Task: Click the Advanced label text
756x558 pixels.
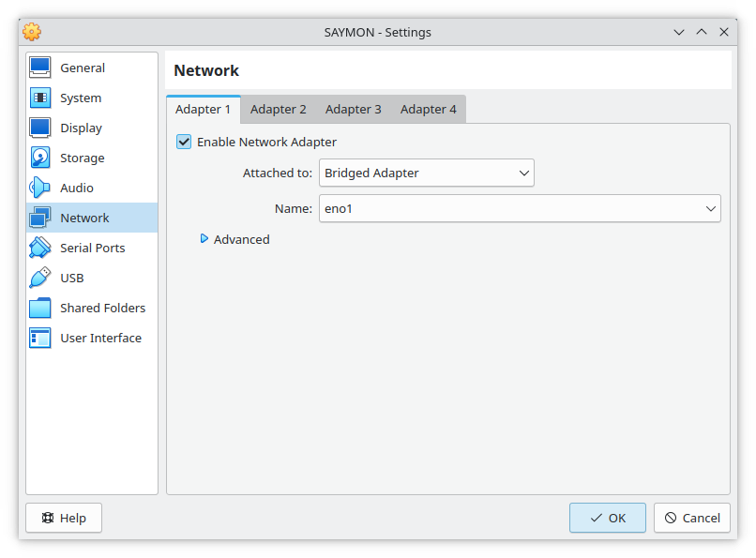Action: tap(242, 239)
